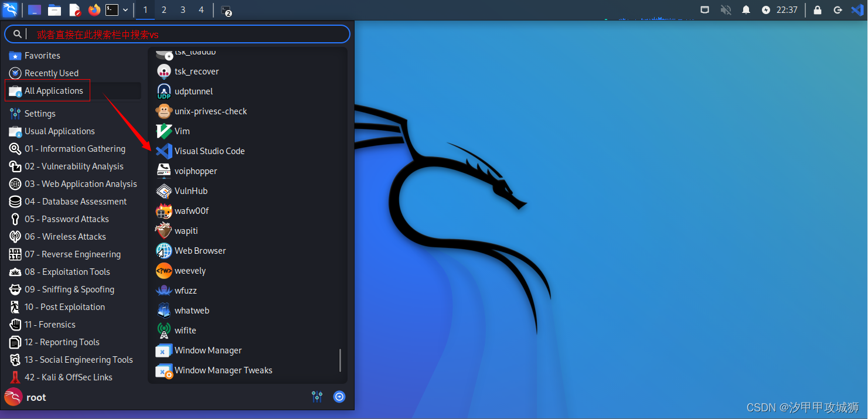Open 06 - Wireless Attacks category
This screenshot has height=419, width=868.
[74, 237]
